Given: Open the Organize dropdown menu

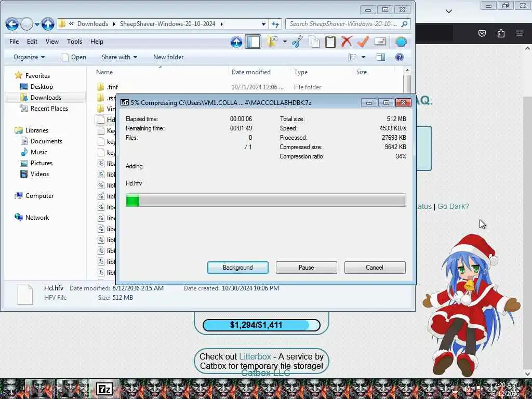Looking at the screenshot, I should pos(29,57).
